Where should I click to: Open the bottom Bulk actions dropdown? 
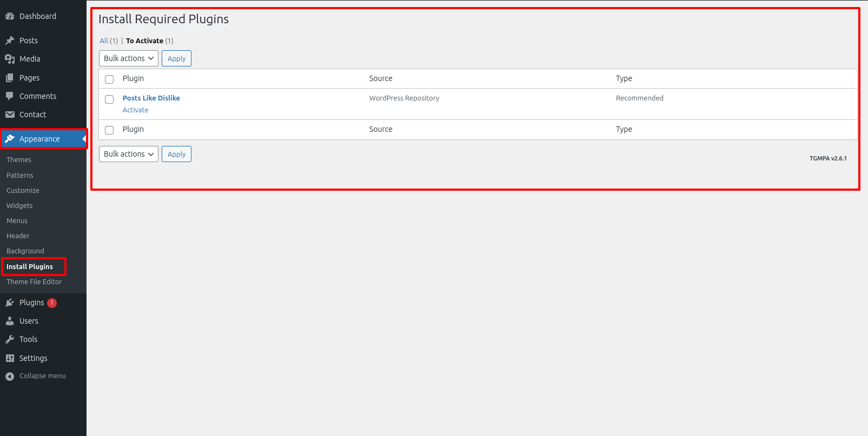pyautogui.click(x=129, y=154)
